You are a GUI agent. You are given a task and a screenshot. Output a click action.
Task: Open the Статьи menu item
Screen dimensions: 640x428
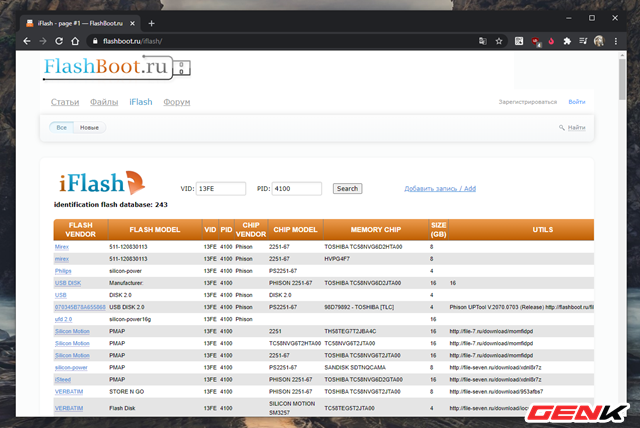pyautogui.click(x=65, y=102)
